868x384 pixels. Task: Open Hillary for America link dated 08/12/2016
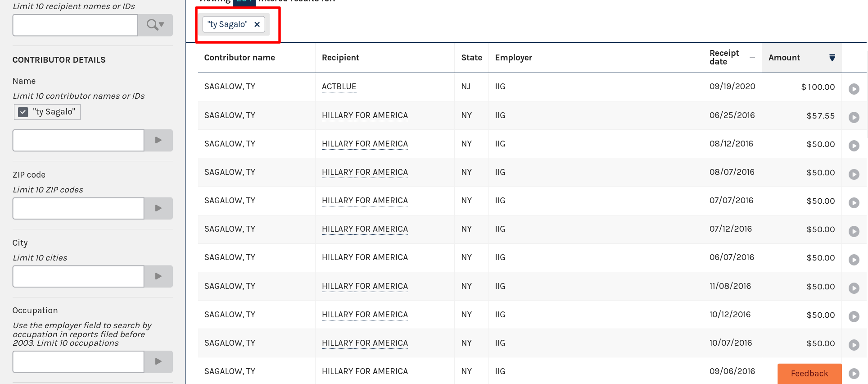click(x=365, y=144)
